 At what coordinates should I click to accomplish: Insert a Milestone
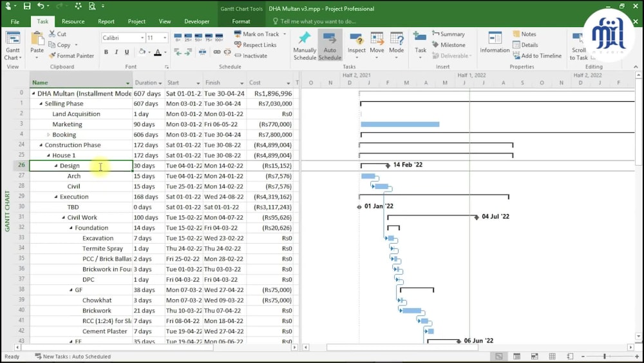click(448, 44)
